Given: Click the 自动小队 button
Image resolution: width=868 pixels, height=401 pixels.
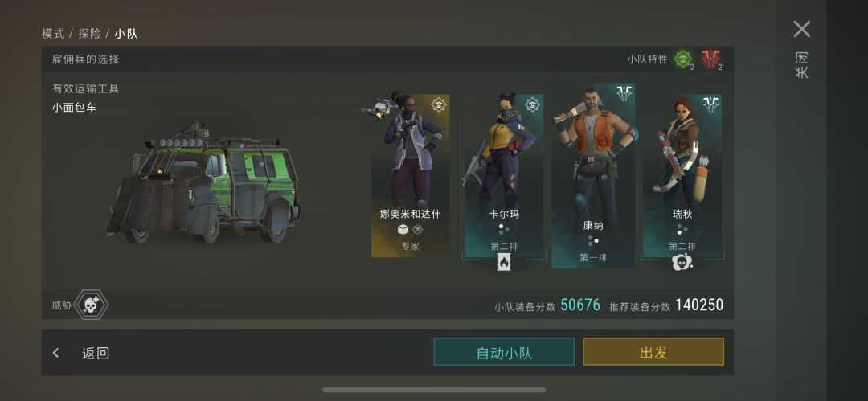Looking at the screenshot, I should [504, 352].
